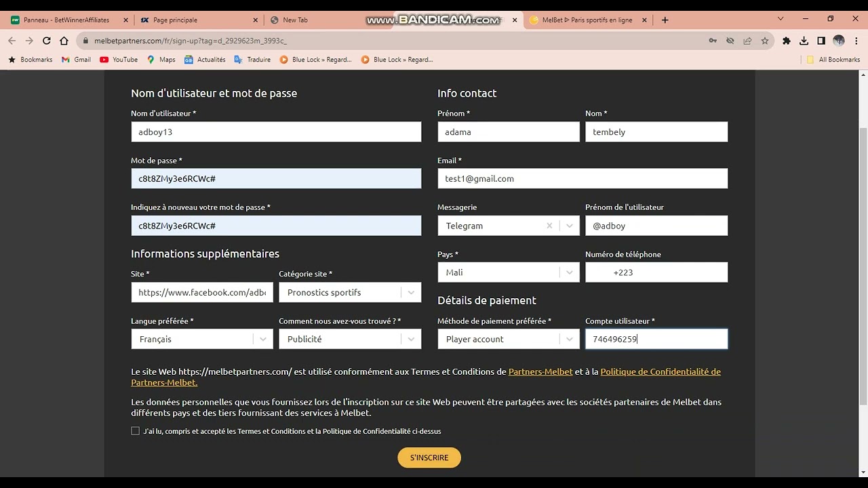Reload the page with the refresh icon

point(47,41)
